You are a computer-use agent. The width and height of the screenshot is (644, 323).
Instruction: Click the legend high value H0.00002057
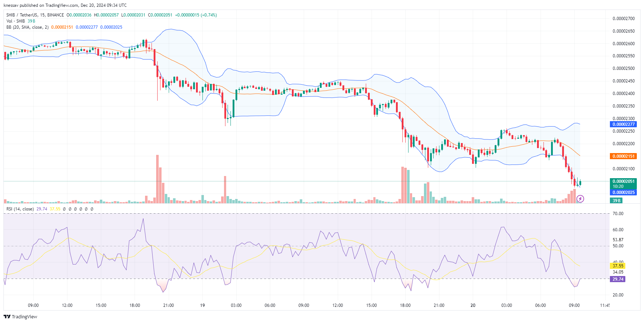[106, 15]
